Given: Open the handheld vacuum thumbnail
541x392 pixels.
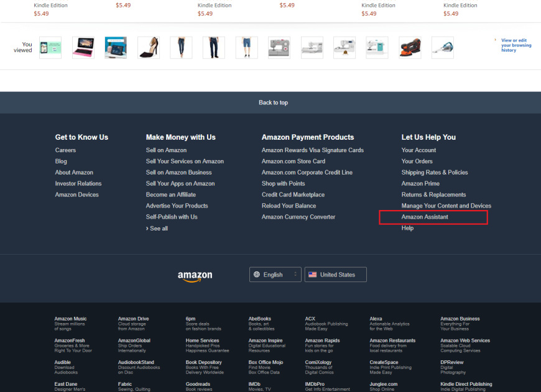Looking at the screenshot, I should click(x=443, y=48).
